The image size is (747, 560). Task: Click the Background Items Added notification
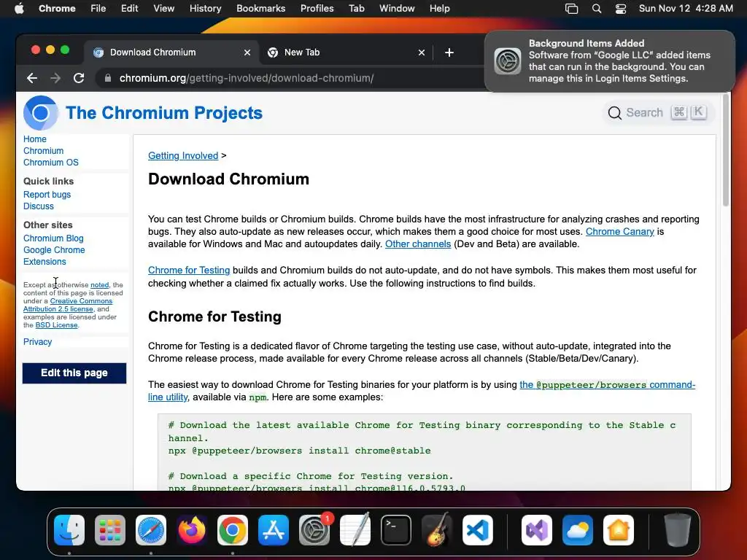coord(609,61)
